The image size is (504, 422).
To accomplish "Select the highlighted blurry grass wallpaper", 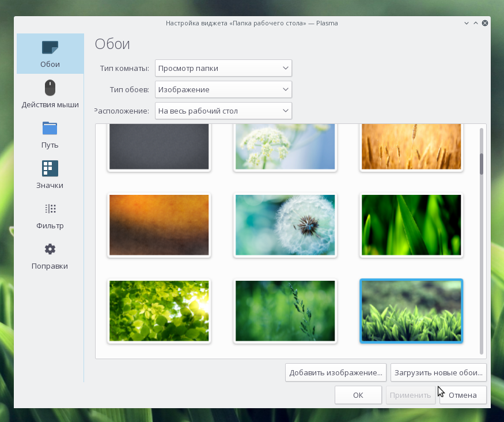I will point(411,311).
